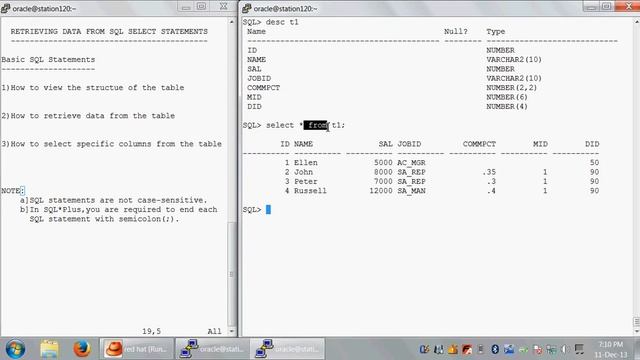Place cursor at the empty SQL> prompt
The height and width of the screenshot is (360, 640).
[268, 209]
